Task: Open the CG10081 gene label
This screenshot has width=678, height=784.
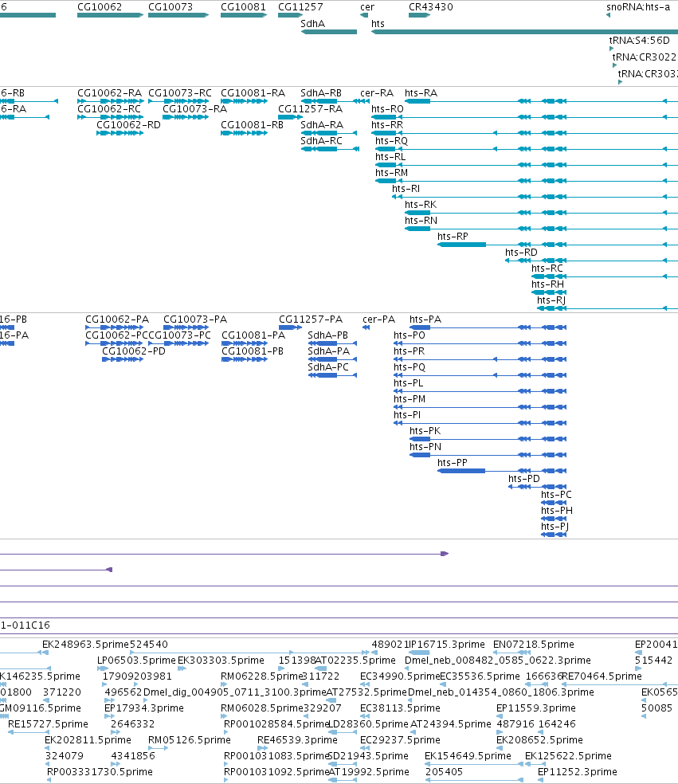Action: pyautogui.click(x=244, y=7)
